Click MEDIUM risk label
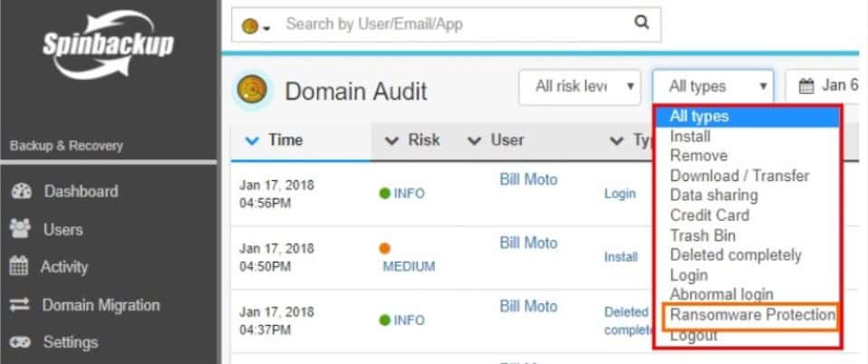Image resolution: width=868 pixels, height=364 pixels. 409,267
